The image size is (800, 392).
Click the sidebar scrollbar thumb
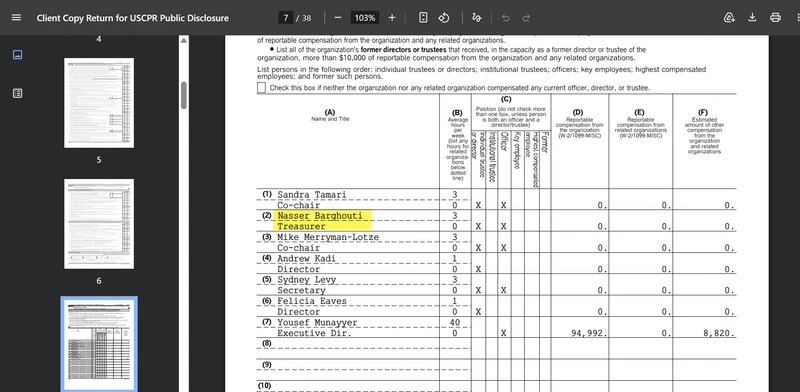pos(184,95)
